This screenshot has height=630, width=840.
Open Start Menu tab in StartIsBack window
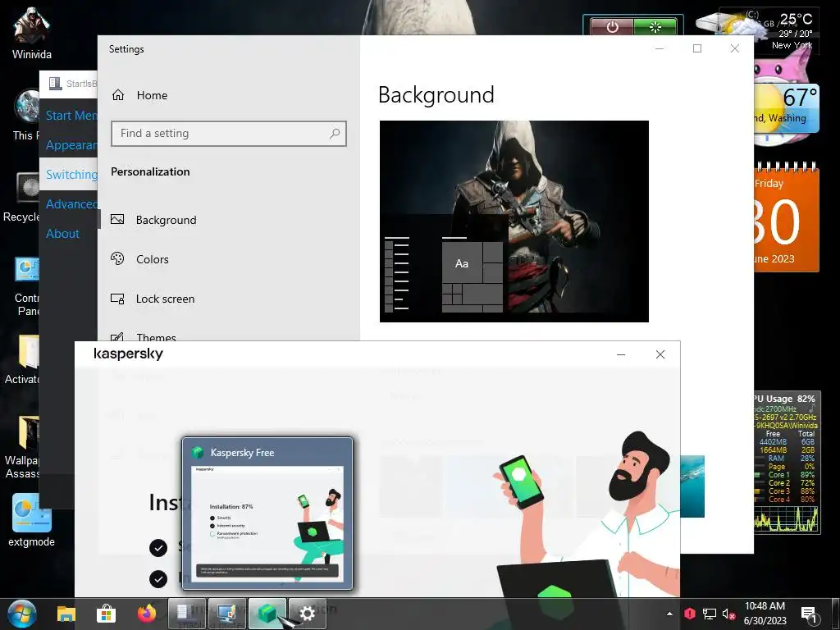(x=71, y=116)
